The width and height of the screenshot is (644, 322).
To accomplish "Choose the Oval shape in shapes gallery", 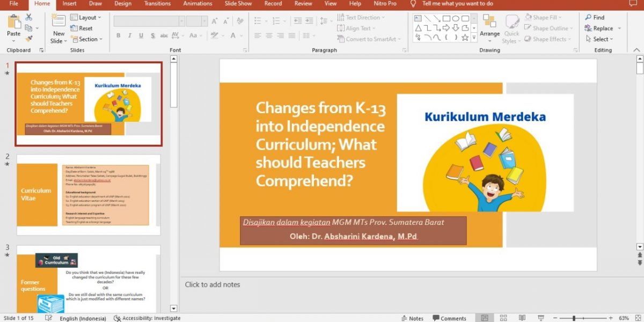I will click(456, 18).
